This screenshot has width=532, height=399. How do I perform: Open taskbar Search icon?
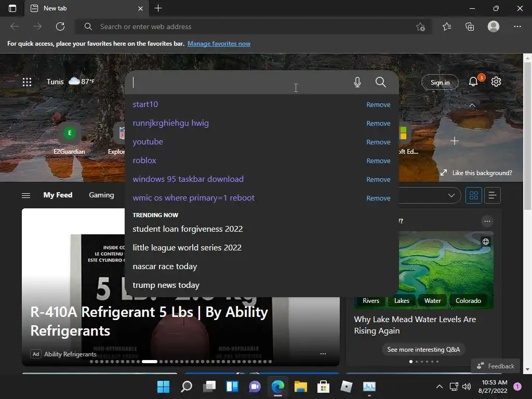[x=187, y=387]
